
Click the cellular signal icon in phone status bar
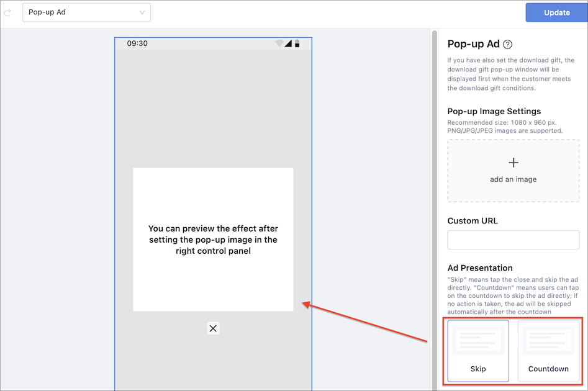tap(288, 43)
